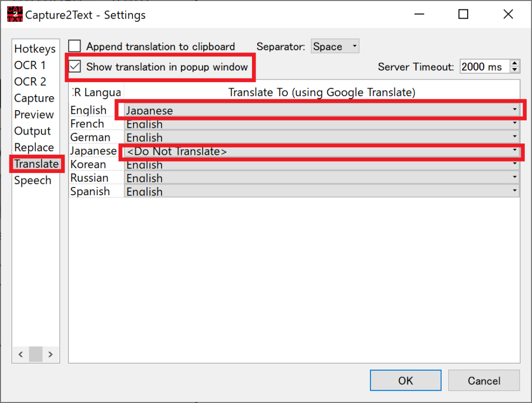Open the Korean translate-to dropdown
532x403 pixels.
click(322, 164)
